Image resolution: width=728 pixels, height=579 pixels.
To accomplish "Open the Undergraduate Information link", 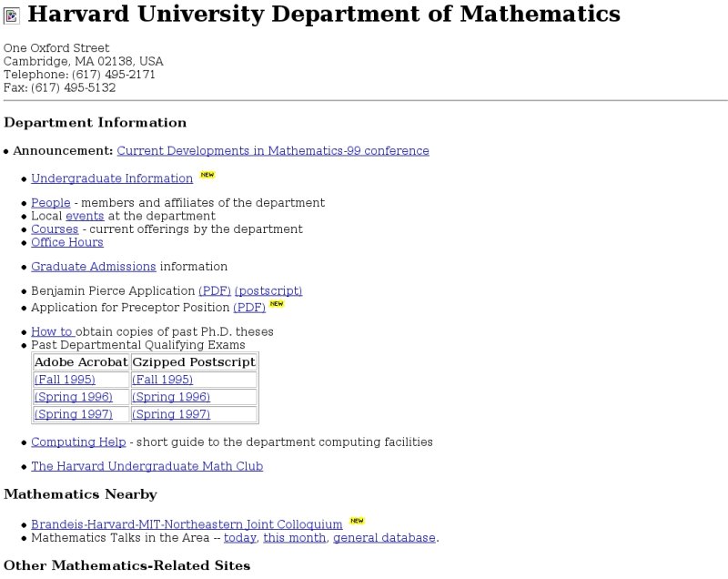I will pos(112,178).
